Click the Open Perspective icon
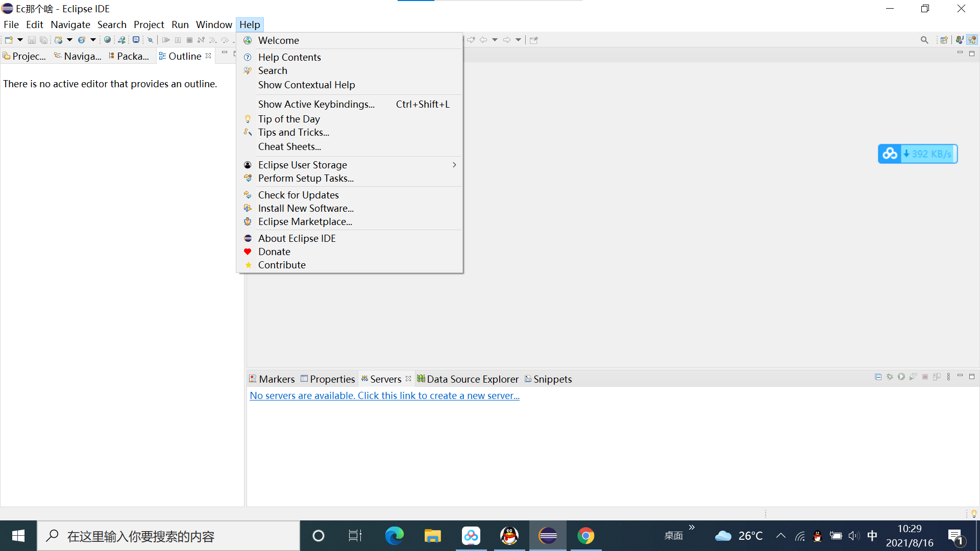This screenshot has width=980, height=551. [944, 40]
